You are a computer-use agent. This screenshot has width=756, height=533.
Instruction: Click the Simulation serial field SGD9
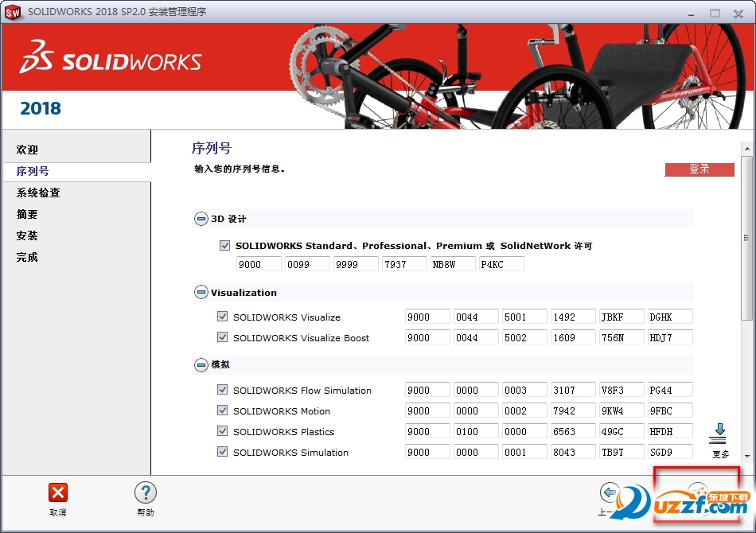point(670,452)
